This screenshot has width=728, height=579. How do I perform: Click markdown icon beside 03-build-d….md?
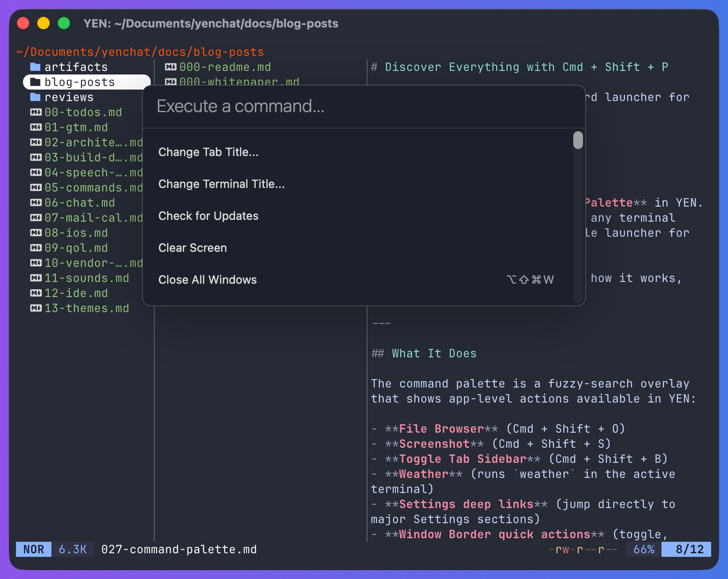tap(36, 157)
